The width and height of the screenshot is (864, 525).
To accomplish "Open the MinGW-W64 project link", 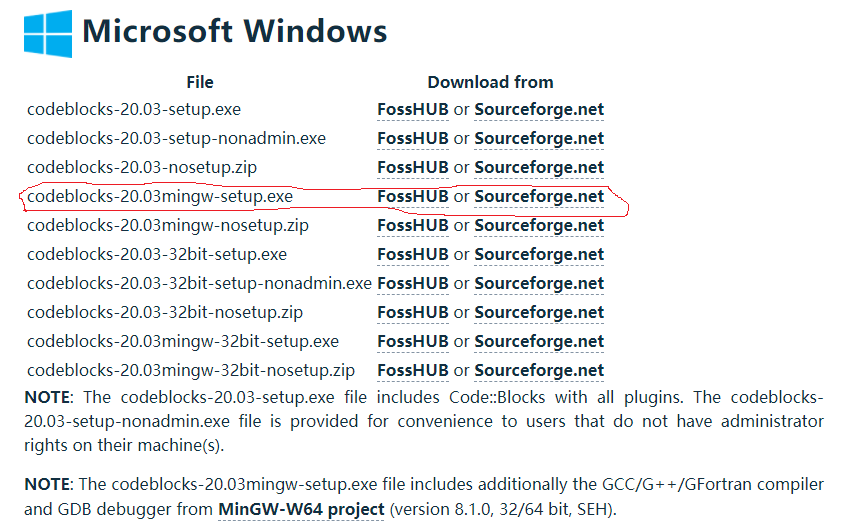I will (301, 509).
